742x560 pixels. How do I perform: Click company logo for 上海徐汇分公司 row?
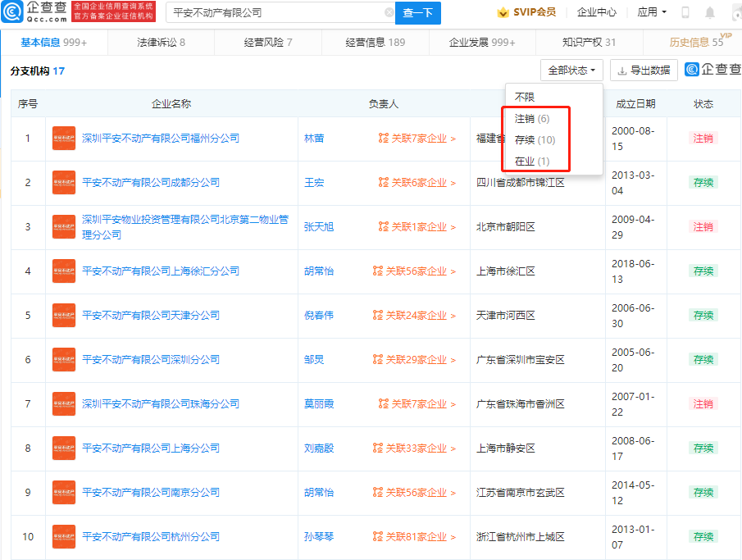coord(64,271)
